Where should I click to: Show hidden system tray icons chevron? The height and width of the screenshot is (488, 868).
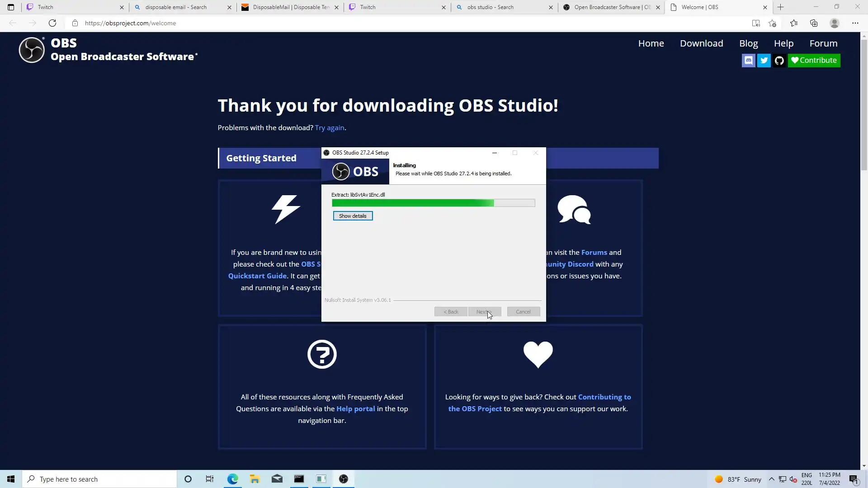pos(772,479)
